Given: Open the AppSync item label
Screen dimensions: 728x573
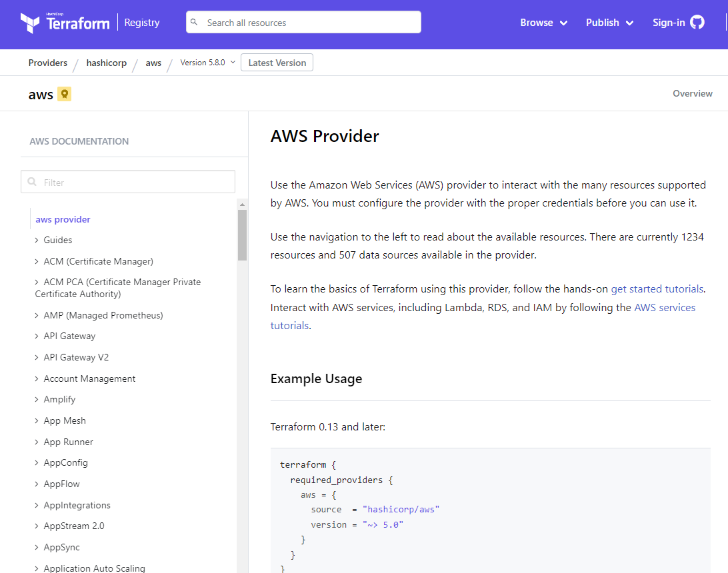Looking at the screenshot, I should pos(62,548).
